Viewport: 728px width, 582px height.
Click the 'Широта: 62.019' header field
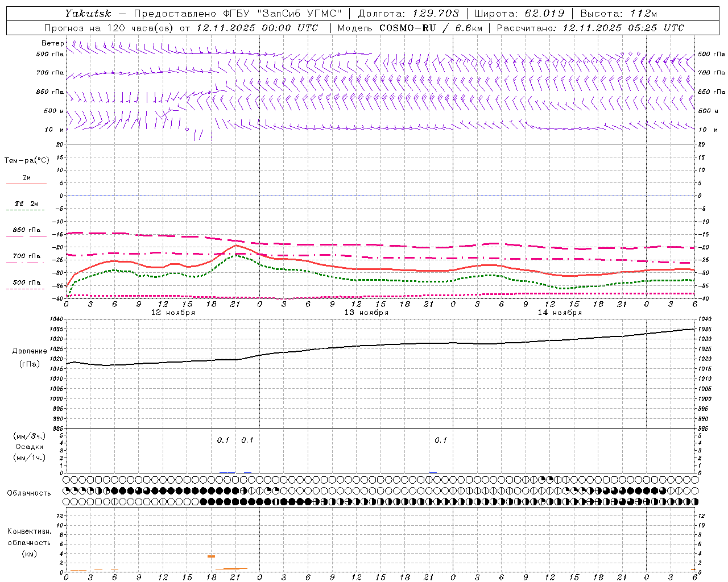[519, 13]
